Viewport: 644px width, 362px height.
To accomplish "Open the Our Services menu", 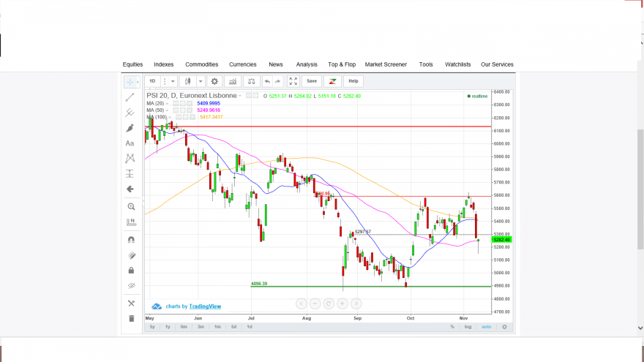I will coord(497,64).
